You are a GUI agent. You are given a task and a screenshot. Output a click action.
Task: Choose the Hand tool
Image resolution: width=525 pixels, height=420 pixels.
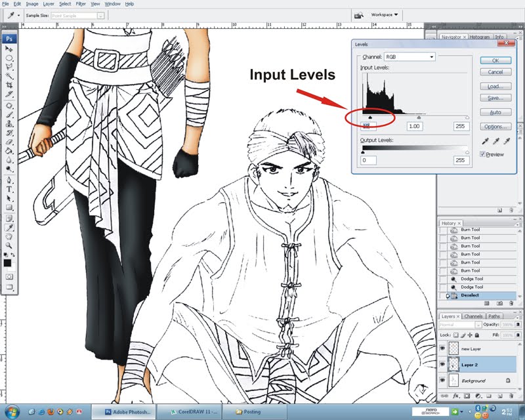coord(9,236)
